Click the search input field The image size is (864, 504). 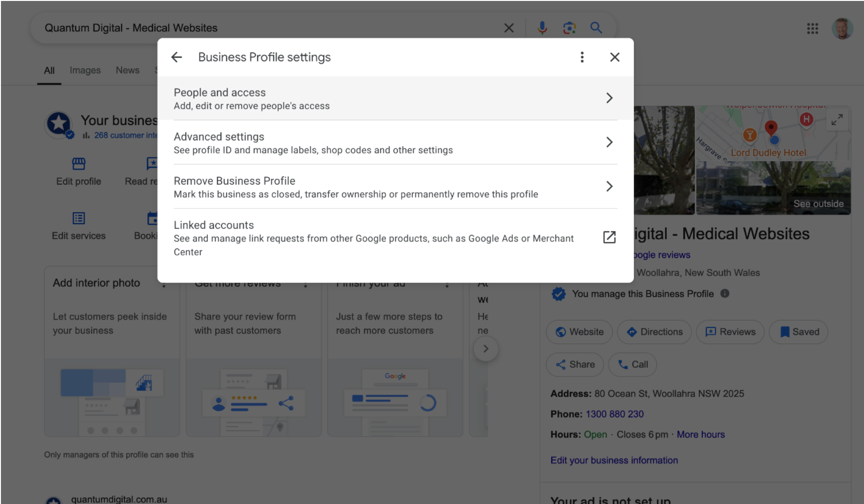click(271, 28)
